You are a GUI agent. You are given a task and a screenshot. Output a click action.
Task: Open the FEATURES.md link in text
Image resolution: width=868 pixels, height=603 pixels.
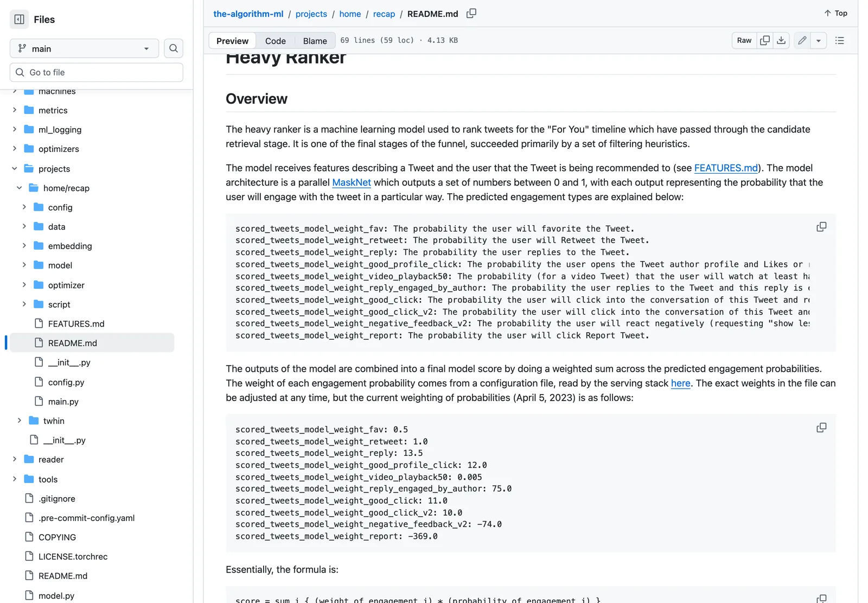click(x=726, y=168)
